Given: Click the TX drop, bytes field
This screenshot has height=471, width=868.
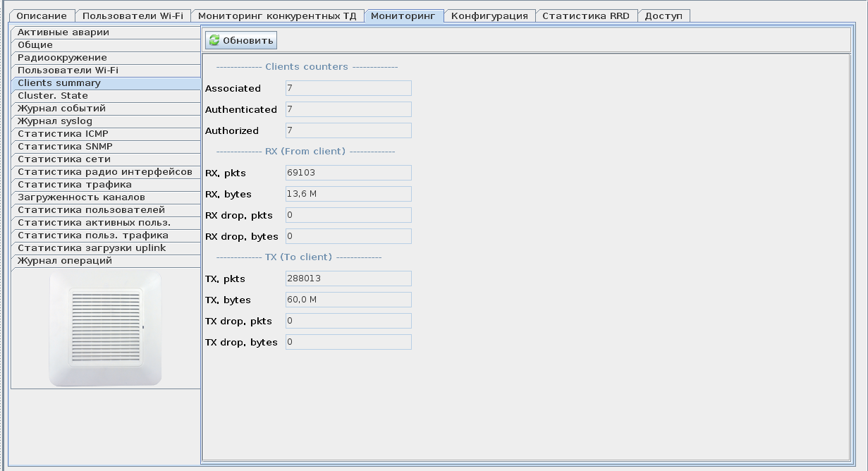Looking at the screenshot, I should coord(348,342).
